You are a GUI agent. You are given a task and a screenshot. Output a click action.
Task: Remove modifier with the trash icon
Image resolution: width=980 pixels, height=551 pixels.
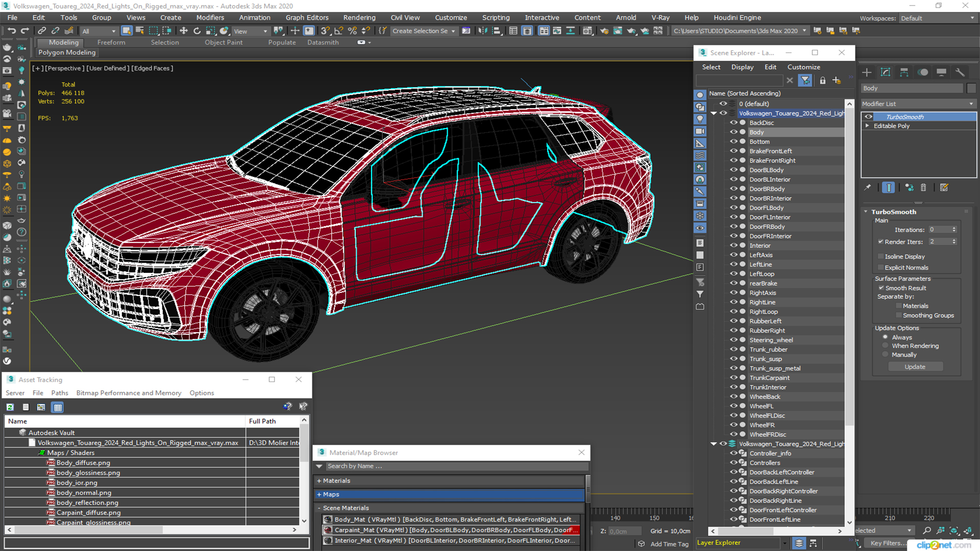click(923, 188)
